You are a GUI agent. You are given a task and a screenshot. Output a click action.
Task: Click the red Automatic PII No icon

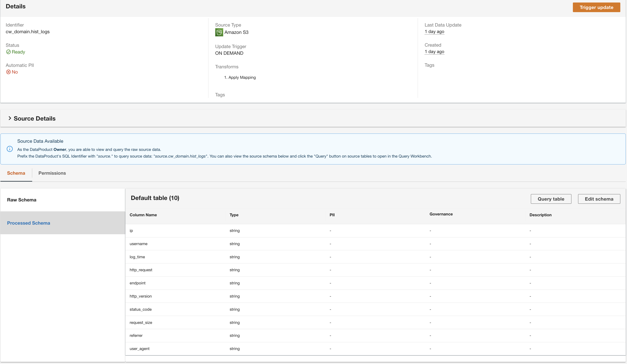click(8, 72)
